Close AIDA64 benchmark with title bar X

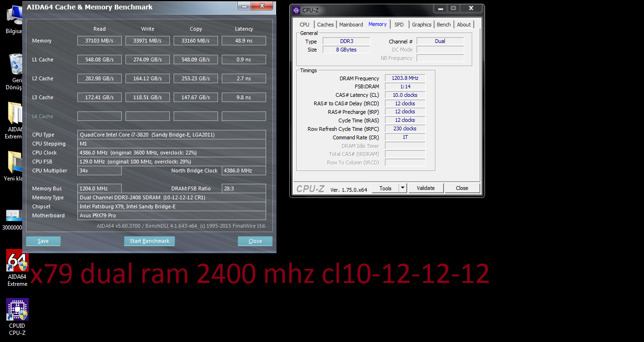tap(262, 6)
